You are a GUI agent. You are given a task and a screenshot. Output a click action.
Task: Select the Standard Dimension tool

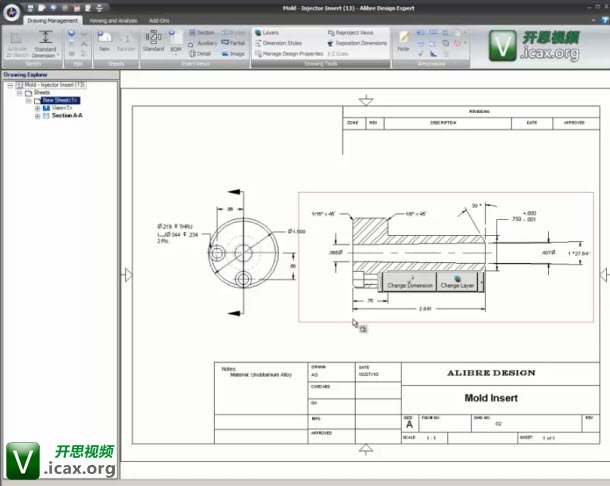tap(46, 42)
